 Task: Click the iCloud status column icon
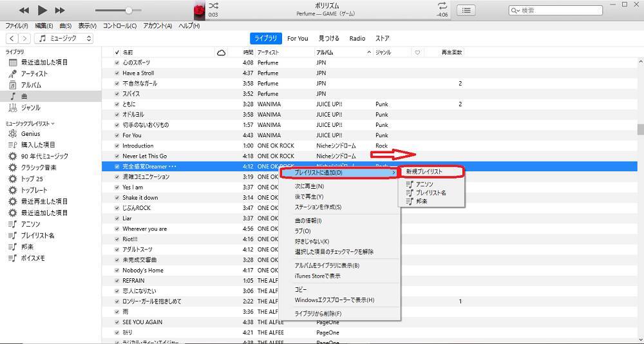click(x=222, y=52)
